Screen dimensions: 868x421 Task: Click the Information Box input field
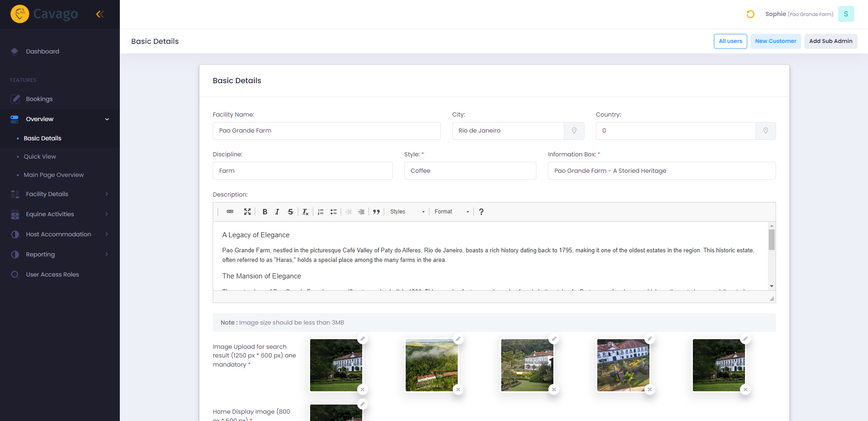[662, 171]
